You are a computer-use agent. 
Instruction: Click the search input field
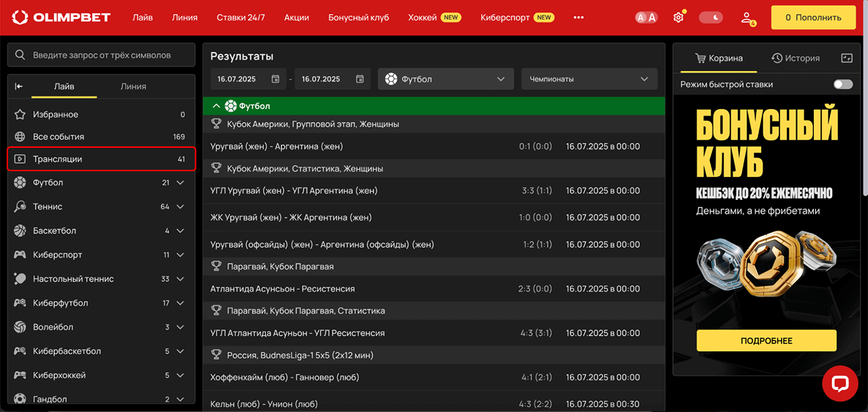click(101, 55)
